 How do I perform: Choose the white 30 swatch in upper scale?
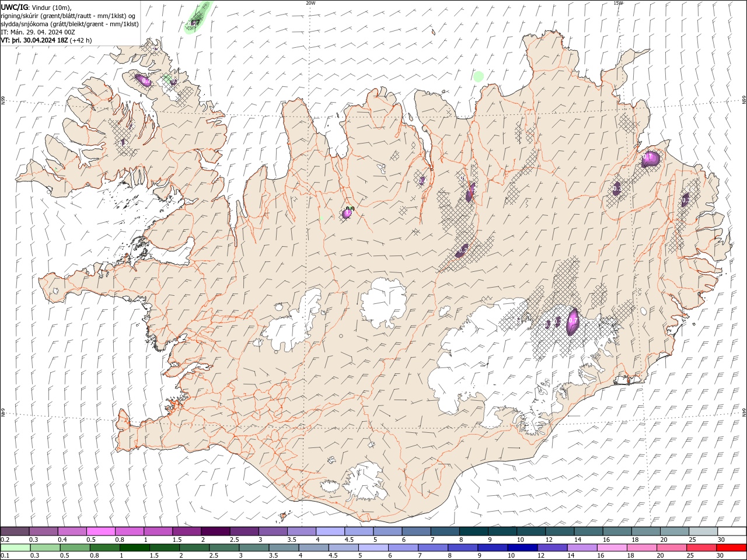732,531
